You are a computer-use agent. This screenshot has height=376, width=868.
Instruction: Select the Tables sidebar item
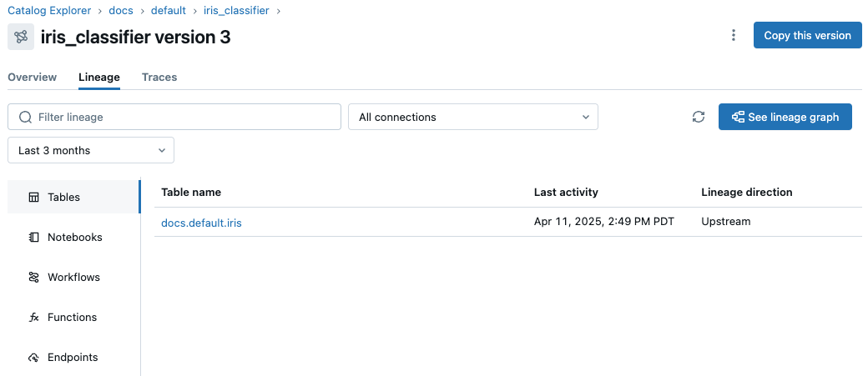click(64, 198)
